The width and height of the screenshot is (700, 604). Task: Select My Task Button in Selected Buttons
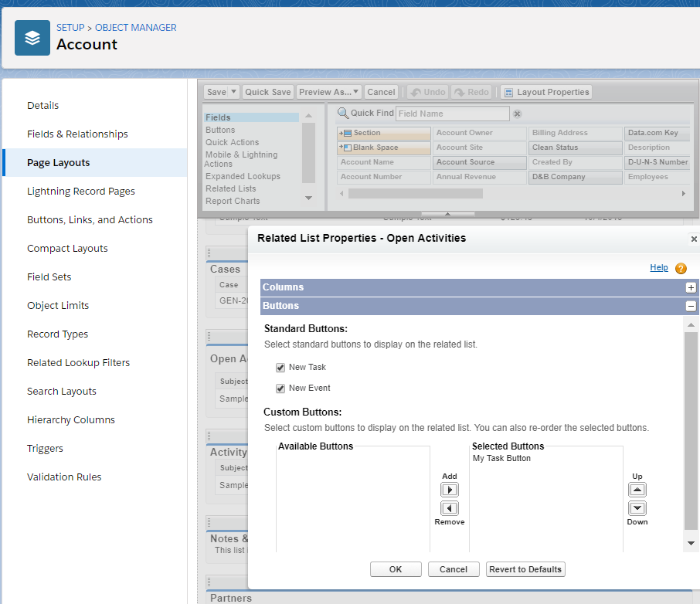point(501,459)
